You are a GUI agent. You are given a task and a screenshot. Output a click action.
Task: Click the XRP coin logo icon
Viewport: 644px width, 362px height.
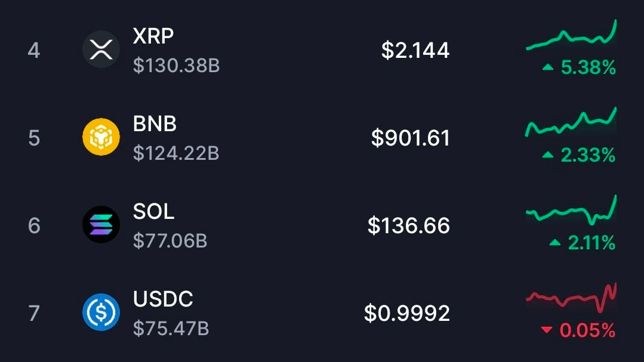[101, 49]
